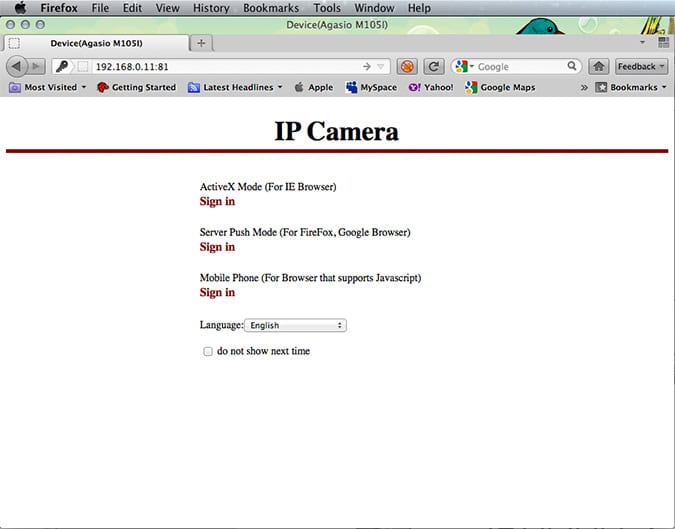Viewport: 675px width, 529px height.
Task: Click the browser back arrow button
Action: tap(17, 66)
